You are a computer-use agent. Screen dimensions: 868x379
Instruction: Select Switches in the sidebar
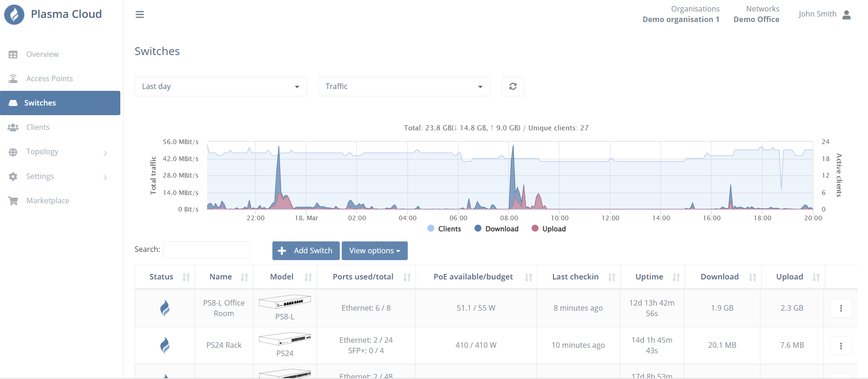(x=60, y=103)
